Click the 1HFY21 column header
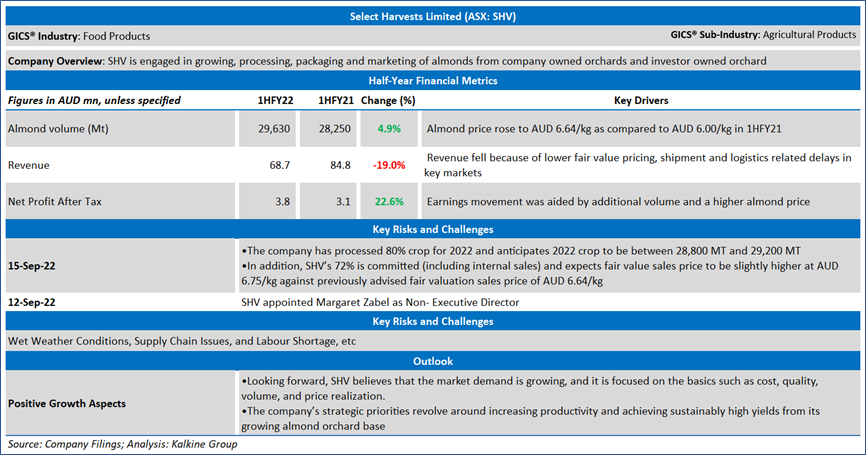This screenshot has width=866, height=455. (336, 100)
